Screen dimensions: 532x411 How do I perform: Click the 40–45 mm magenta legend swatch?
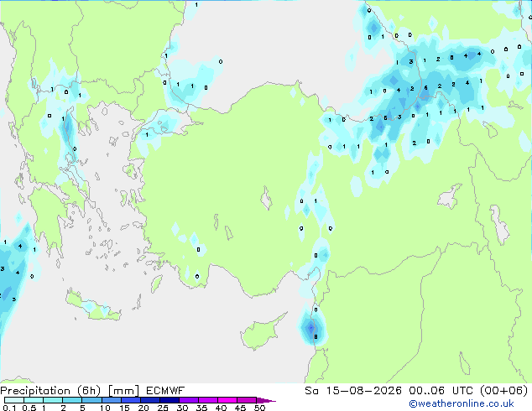coord(227,400)
